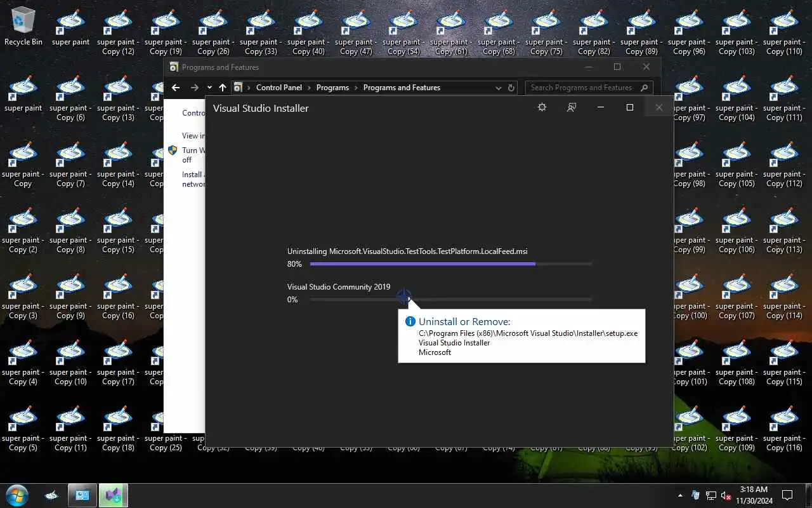
Task: Select the 'super paint - Copy (106)' shortcut
Action: tap(737, 229)
